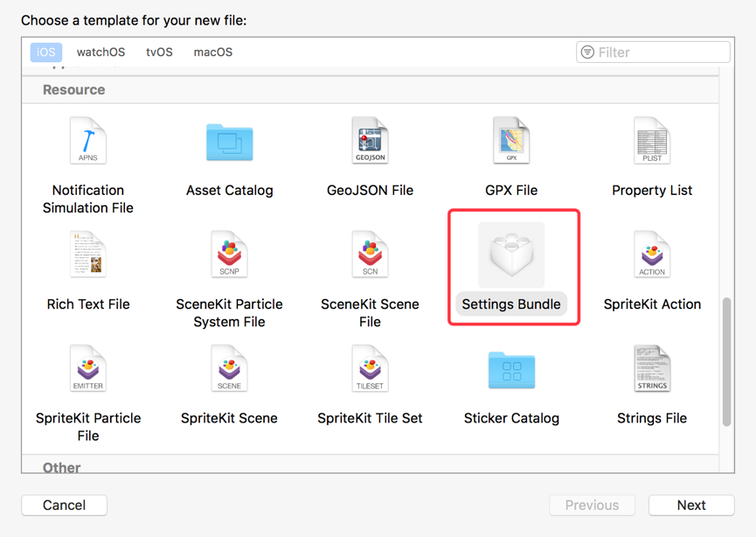Click the SpriteKit Action label

(x=652, y=304)
